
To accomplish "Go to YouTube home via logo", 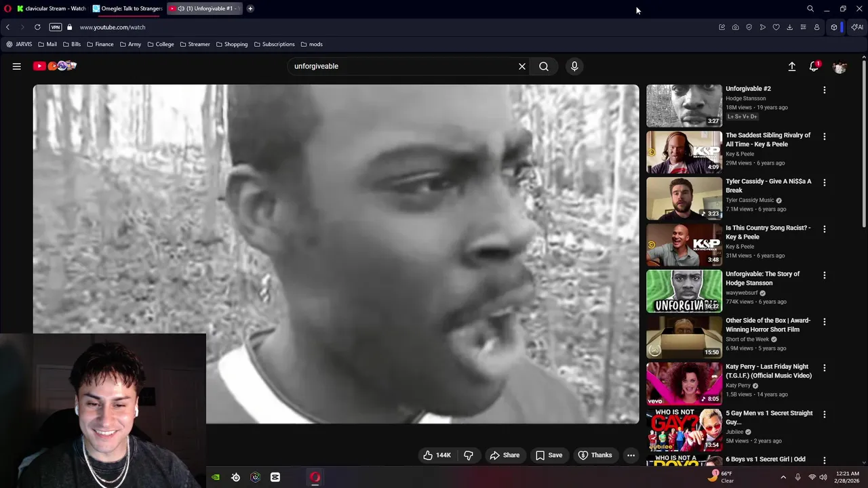I will (x=55, y=66).
